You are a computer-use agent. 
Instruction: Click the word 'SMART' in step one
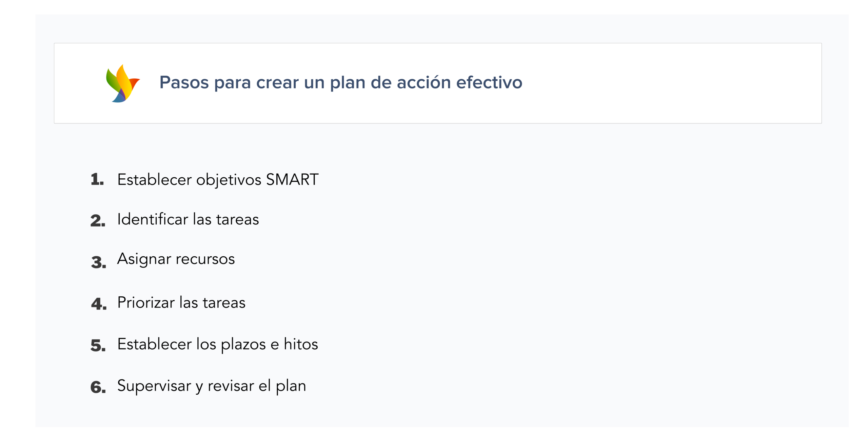(292, 179)
